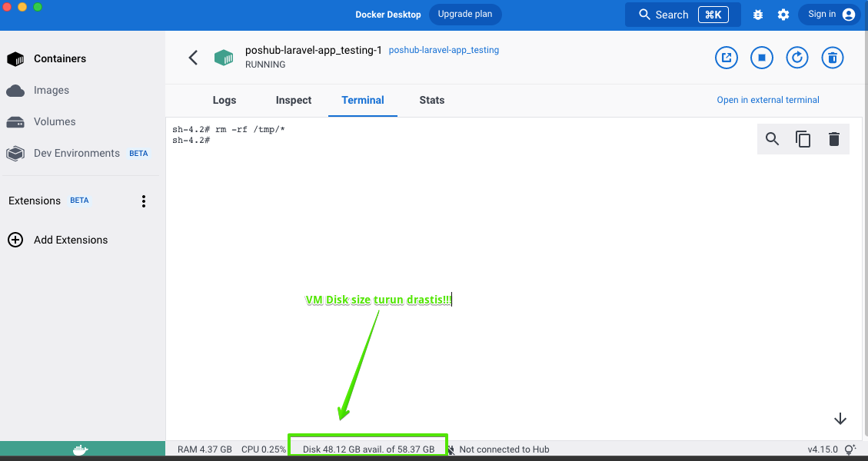Click the Extensions heading in sidebar
Image resolution: width=868 pixels, height=461 pixels.
click(x=35, y=201)
